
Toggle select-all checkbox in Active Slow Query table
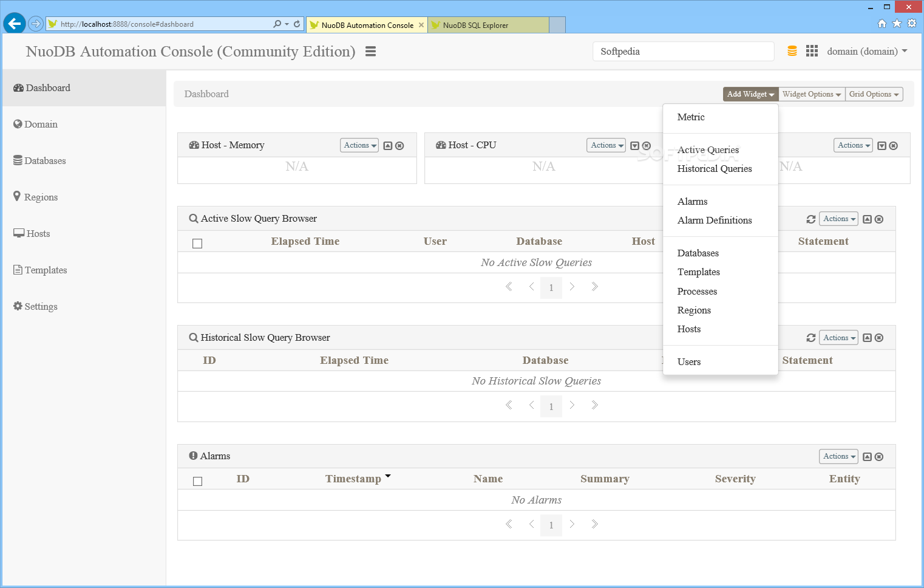197,244
